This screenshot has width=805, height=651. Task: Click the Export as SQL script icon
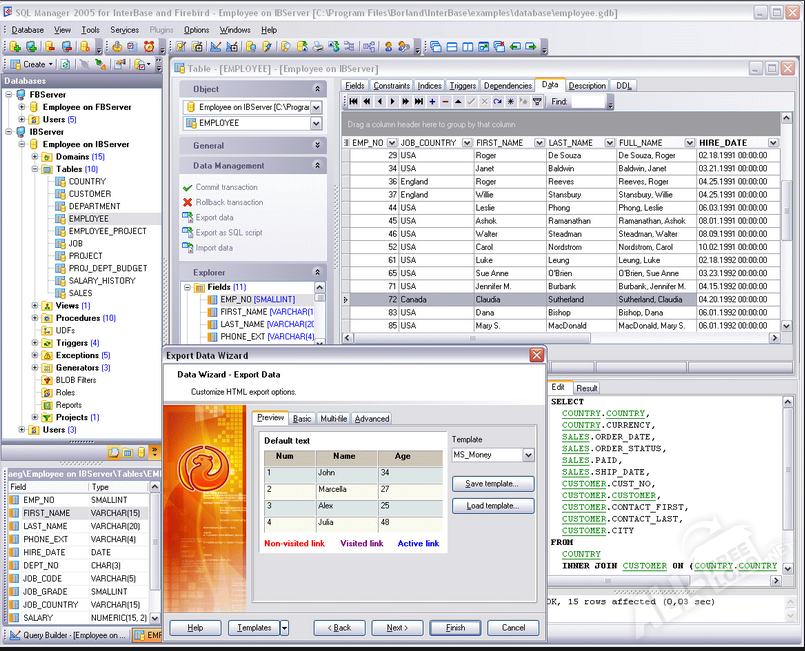point(187,233)
